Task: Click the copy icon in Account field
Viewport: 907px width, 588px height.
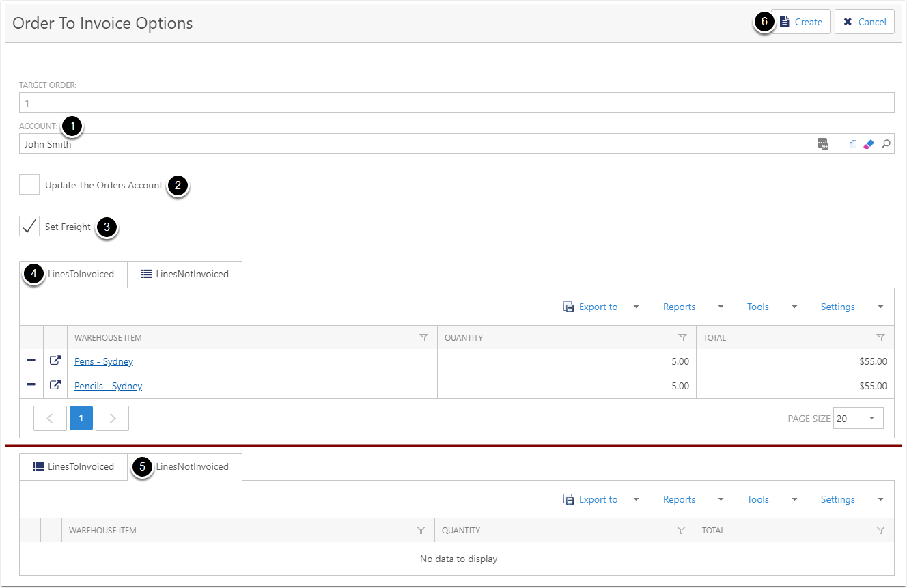Action: tap(853, 144)
